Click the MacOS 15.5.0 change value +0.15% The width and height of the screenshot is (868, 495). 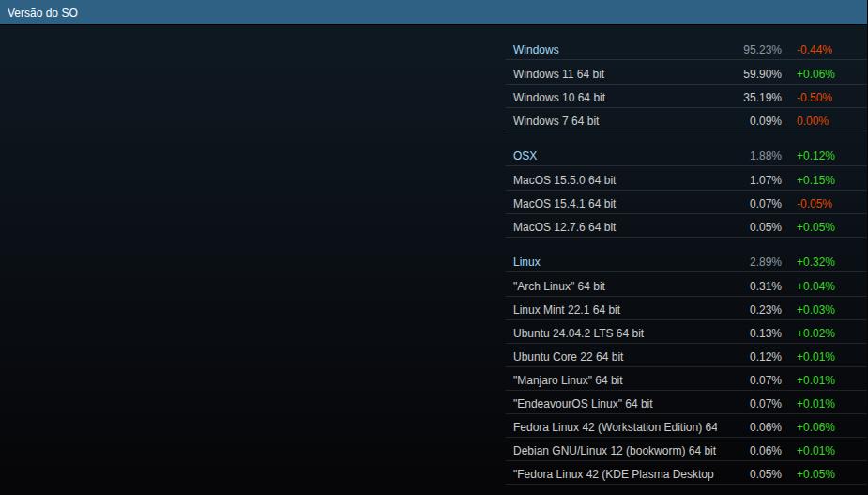[815, 180]
